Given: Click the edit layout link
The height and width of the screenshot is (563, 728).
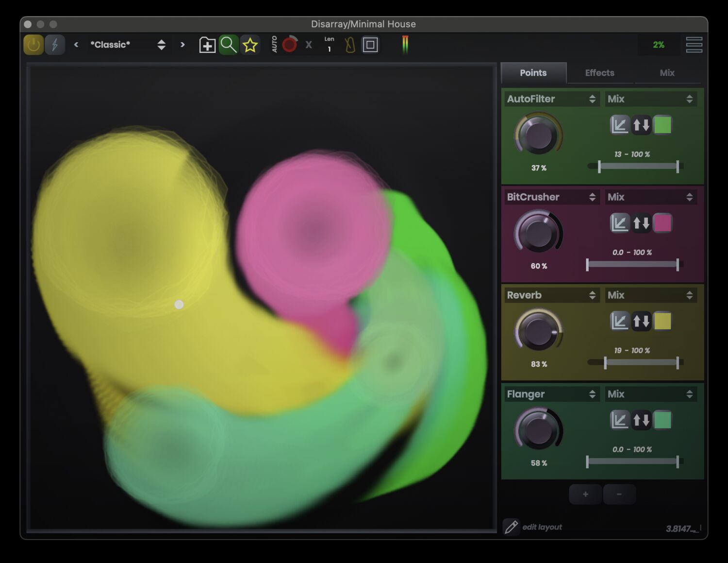Looking at the screenshot, I should pos(542,527).
